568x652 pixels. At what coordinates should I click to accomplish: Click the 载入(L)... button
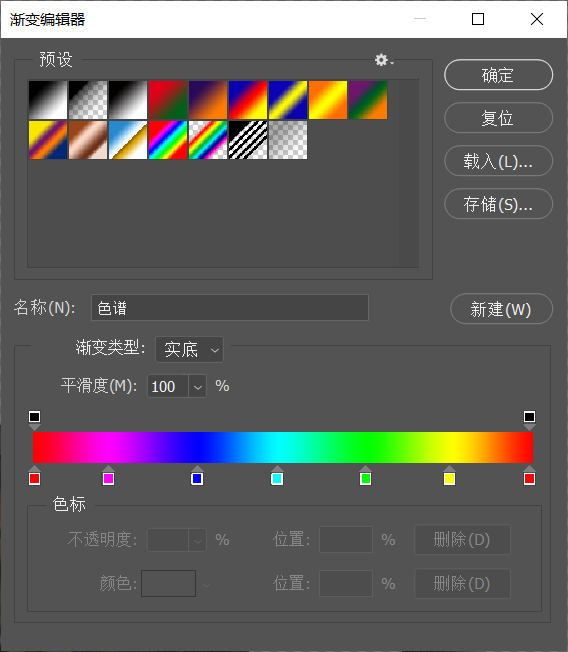(x=498, y=161)
